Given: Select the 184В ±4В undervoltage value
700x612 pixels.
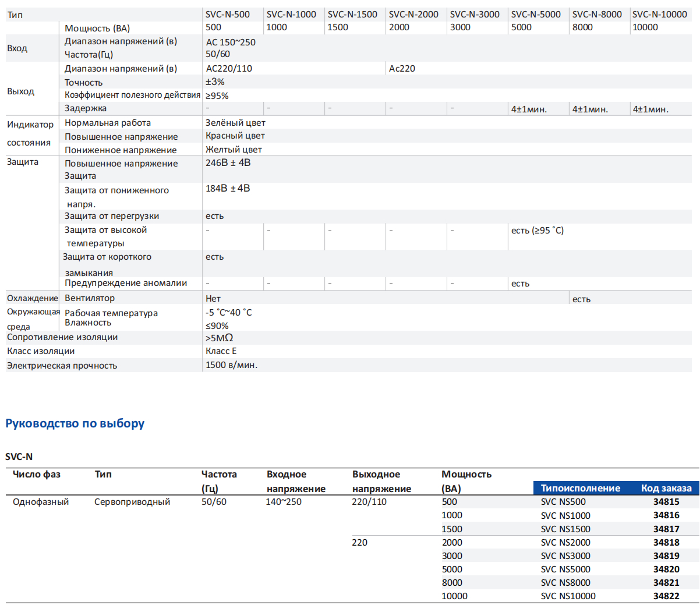Looking at the screenshot, I should coord(228,189).
